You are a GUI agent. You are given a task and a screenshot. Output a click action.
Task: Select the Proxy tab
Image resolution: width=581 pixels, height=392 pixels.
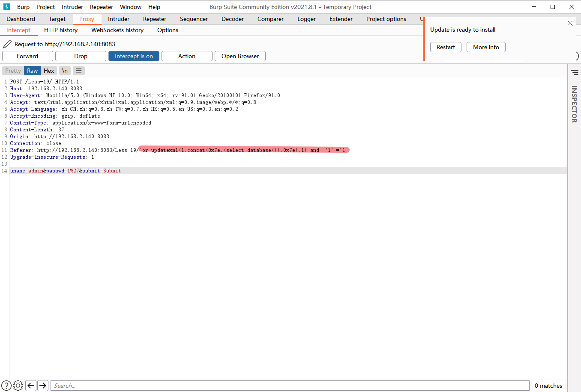pyautogui.click(x=87, y=19)
